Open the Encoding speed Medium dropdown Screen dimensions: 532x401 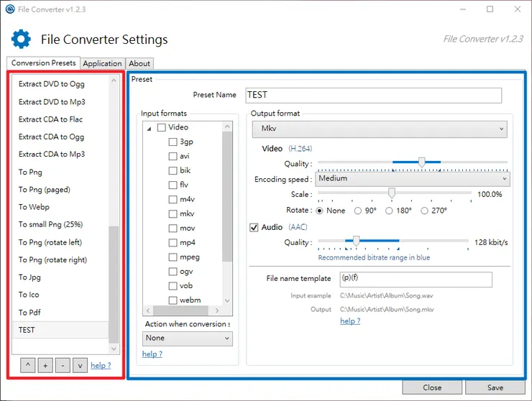412,179
